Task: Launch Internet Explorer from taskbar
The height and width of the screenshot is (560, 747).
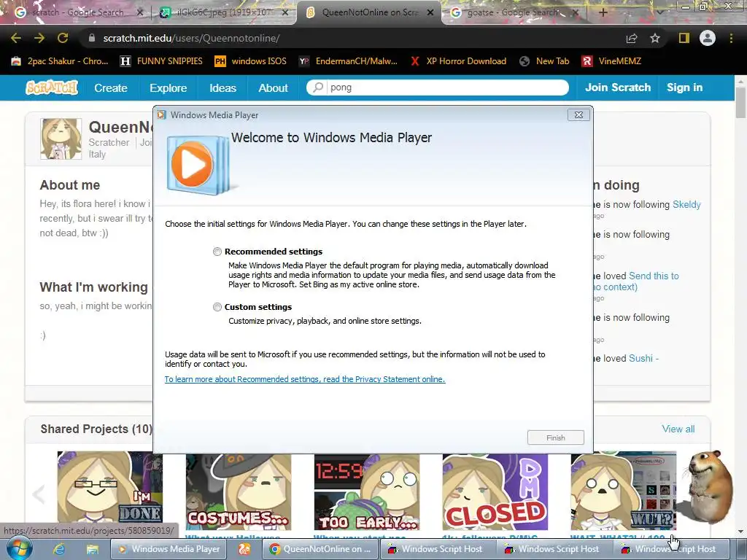Action: pyautogui.click(x=58, y=549)
